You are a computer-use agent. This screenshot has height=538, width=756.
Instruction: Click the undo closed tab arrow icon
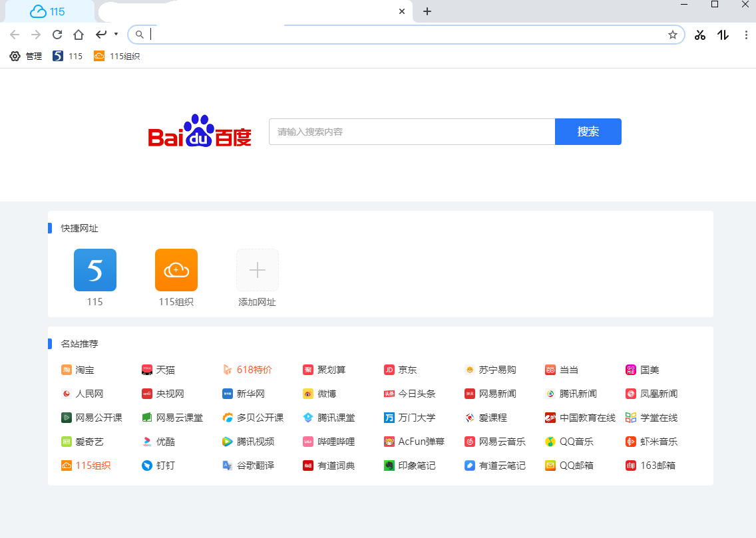100,34
